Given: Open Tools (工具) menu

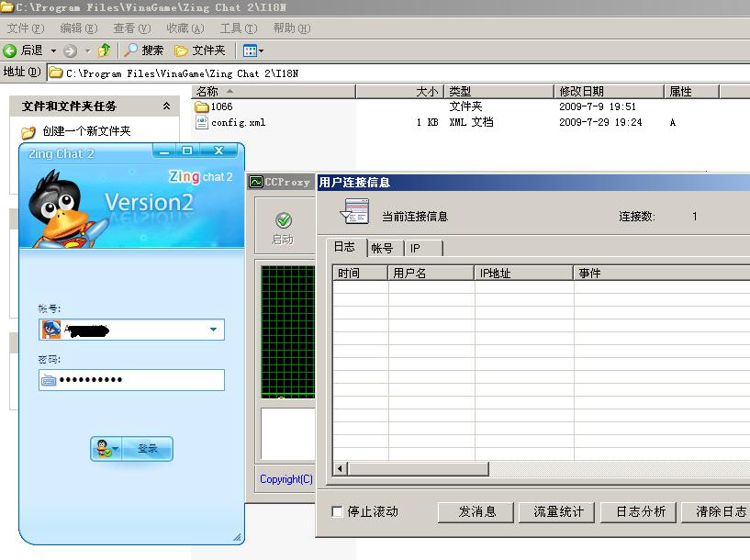Looking at the screenshot, I should (x=239, y=28).
